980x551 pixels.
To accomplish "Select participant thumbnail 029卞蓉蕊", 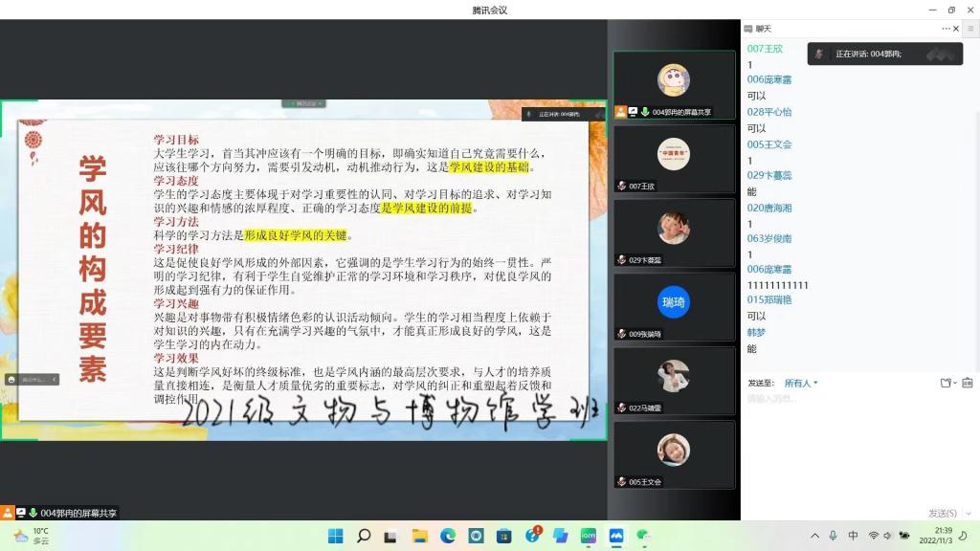I will coord(674,233).
